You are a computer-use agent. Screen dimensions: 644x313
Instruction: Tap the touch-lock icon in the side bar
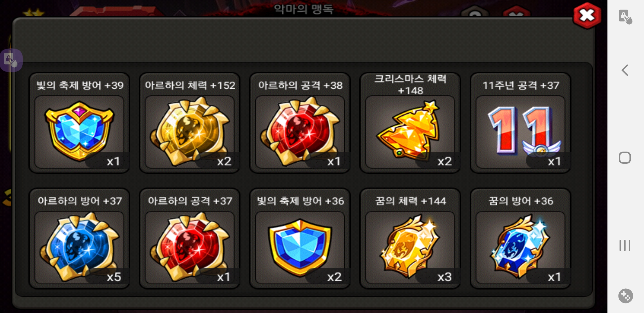coord(625,17)
